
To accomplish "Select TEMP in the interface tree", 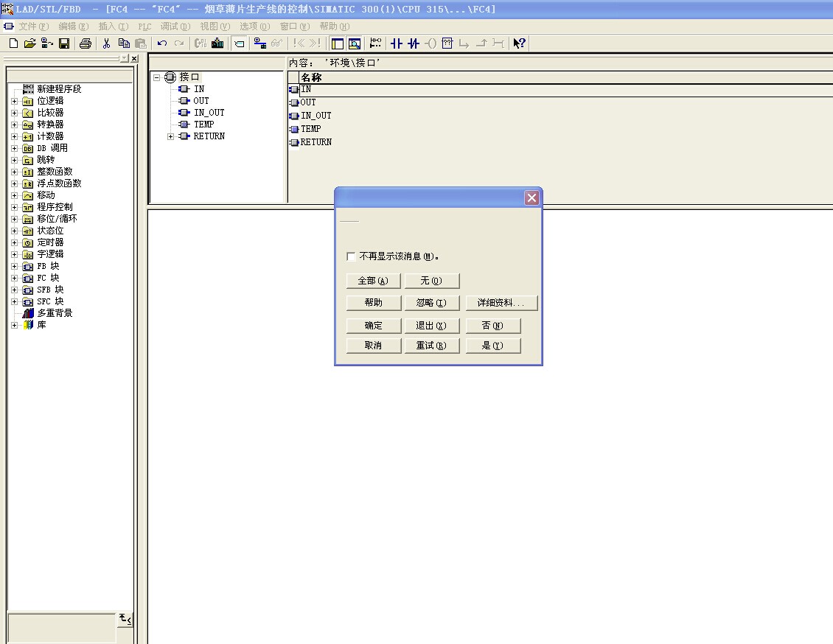I will (203, 125).
